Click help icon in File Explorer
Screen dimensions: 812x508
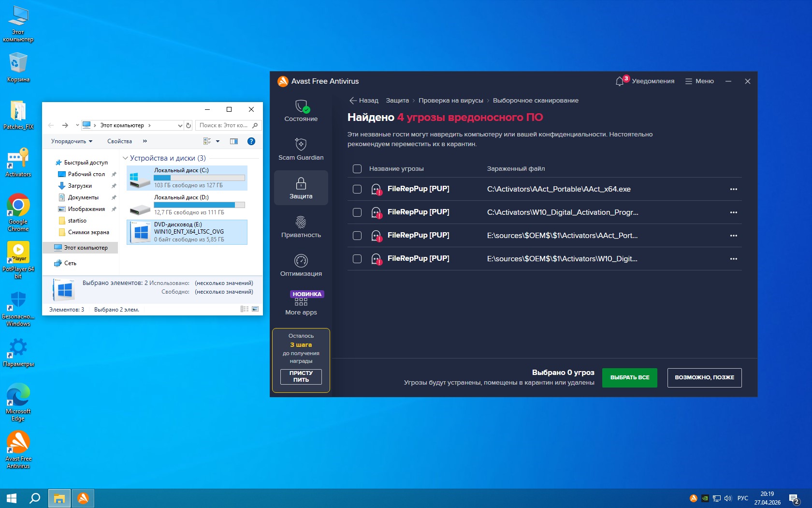pyautogui.click(x=251, y=141)
